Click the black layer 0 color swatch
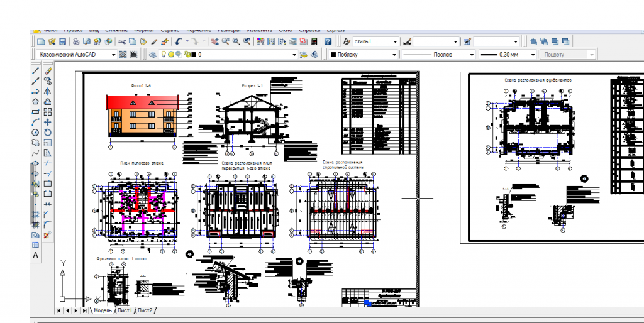The width and height of the screenshot is (644, 323). pos(194,54)
